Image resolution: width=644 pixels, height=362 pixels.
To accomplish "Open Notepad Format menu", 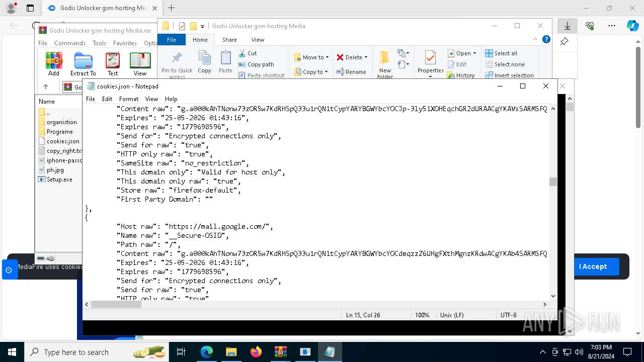I will point(129,99).
